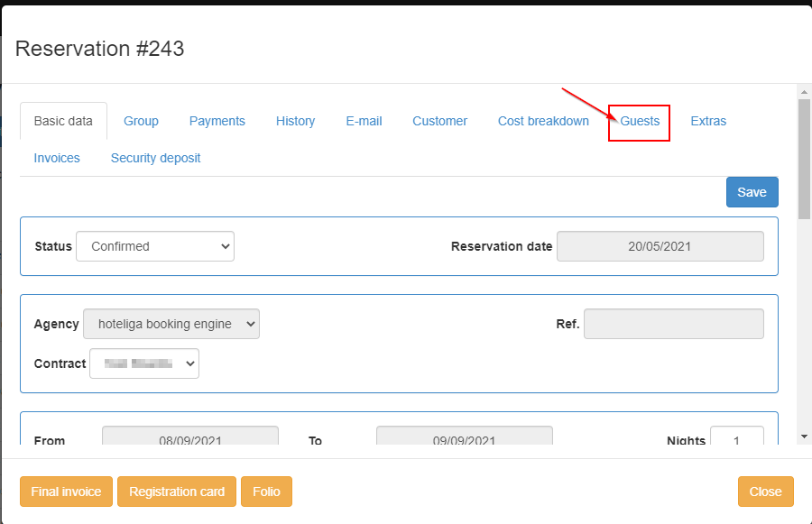This screenshot has height=524, width=812.
Task: Select the Customer tab
Action: tap(439, 121)
